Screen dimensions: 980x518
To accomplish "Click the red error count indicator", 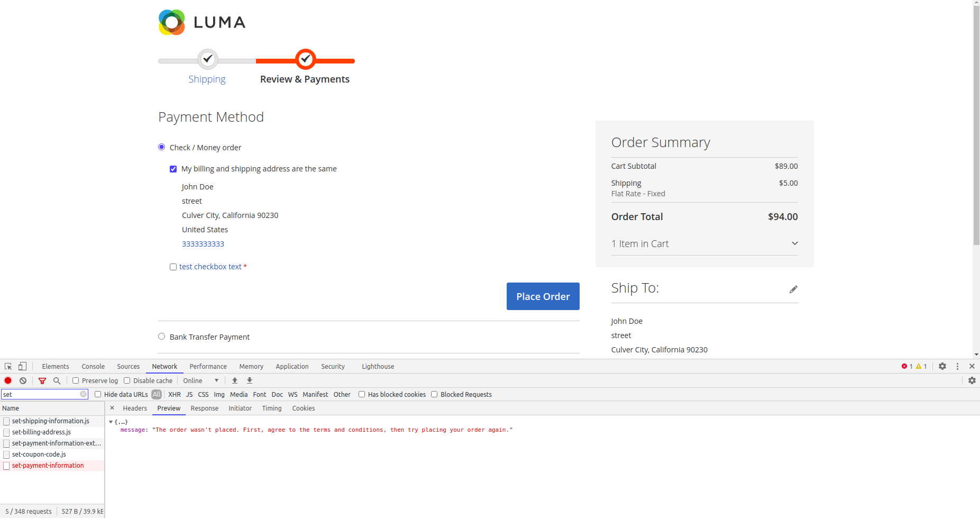I will pyautogui.click(x=907, y=366).
